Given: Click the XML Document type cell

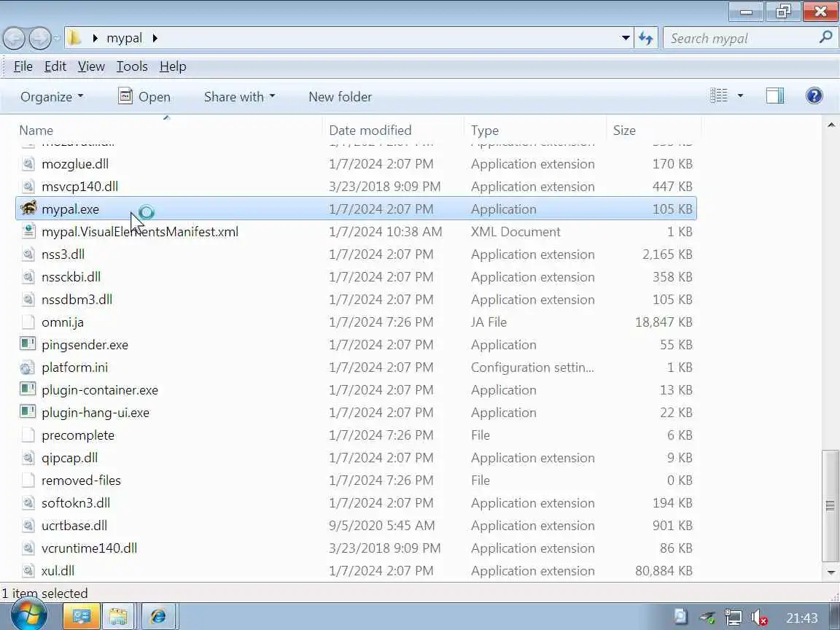Looking at the screenshot, I should 516,231.
